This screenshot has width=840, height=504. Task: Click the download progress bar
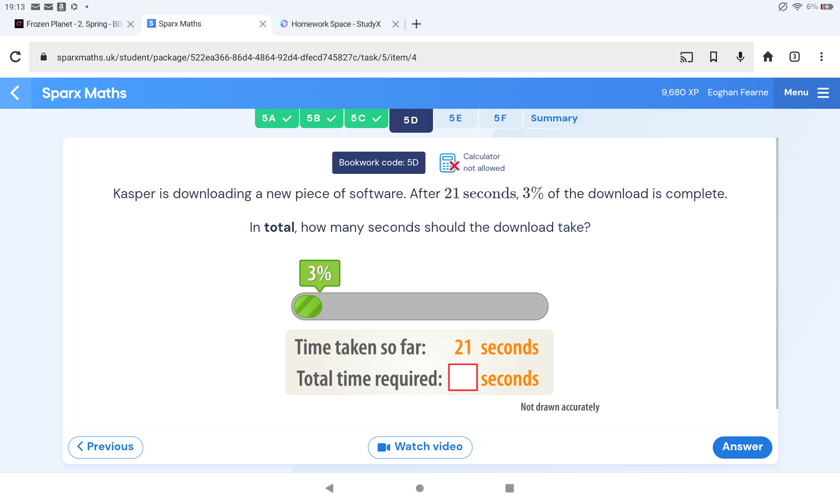[x=420, y=306]
